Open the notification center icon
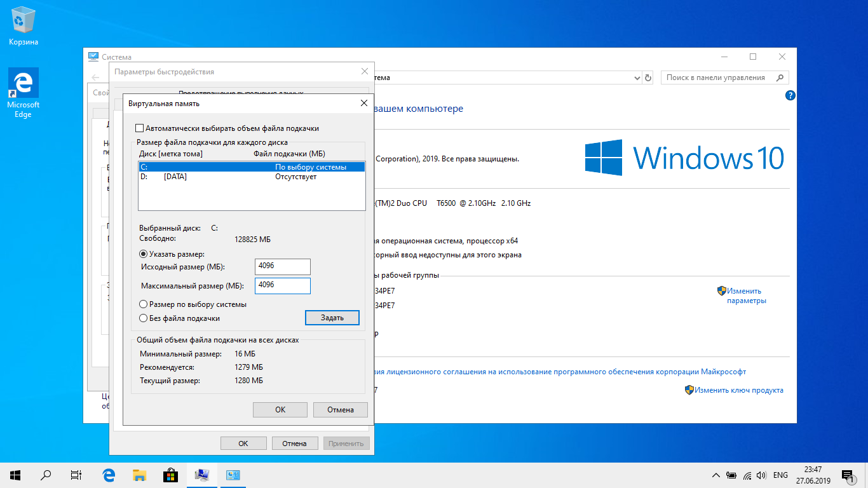868x488 pixels. [x=847, y=475]
